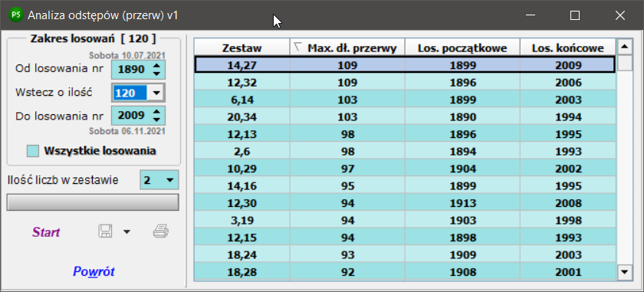The image size is (644, 292).
Task: Select the row with Zestaw 6,14
Action: [405, 100]
